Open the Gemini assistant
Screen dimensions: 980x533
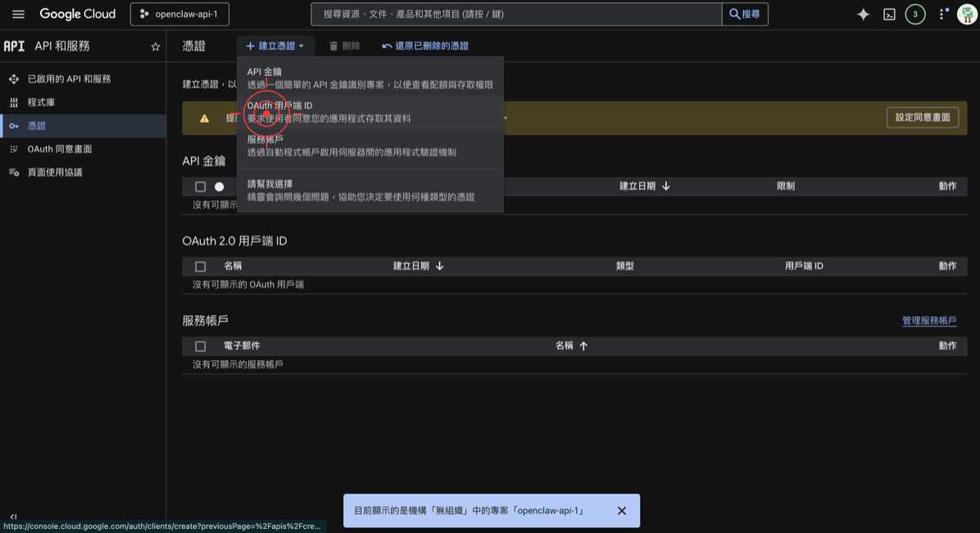[862, 14]
